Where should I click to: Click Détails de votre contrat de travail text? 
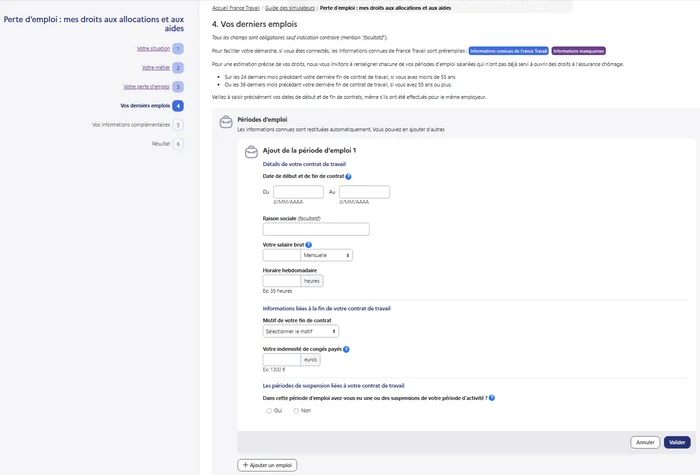(x=304, y=164)
